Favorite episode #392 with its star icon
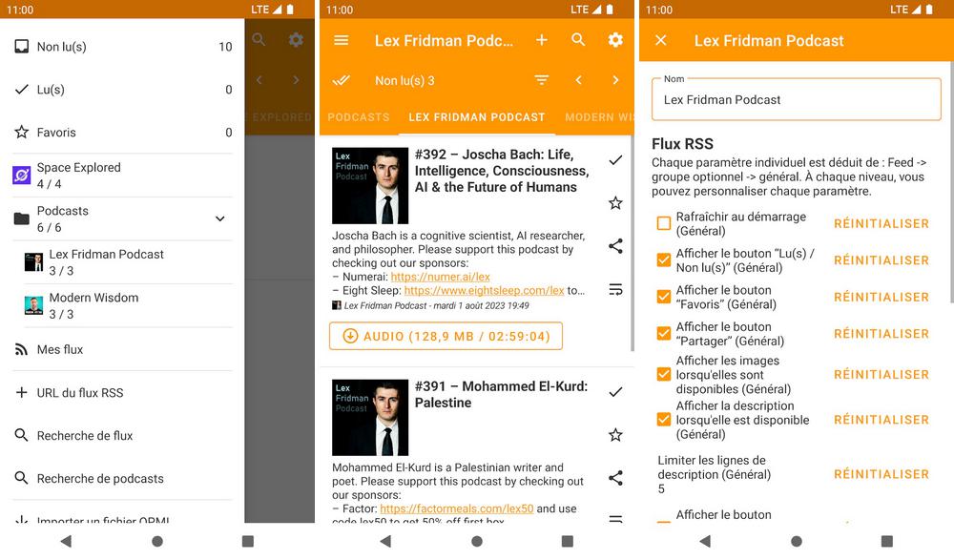The image size is (954, 560). [x=615, y=203]
